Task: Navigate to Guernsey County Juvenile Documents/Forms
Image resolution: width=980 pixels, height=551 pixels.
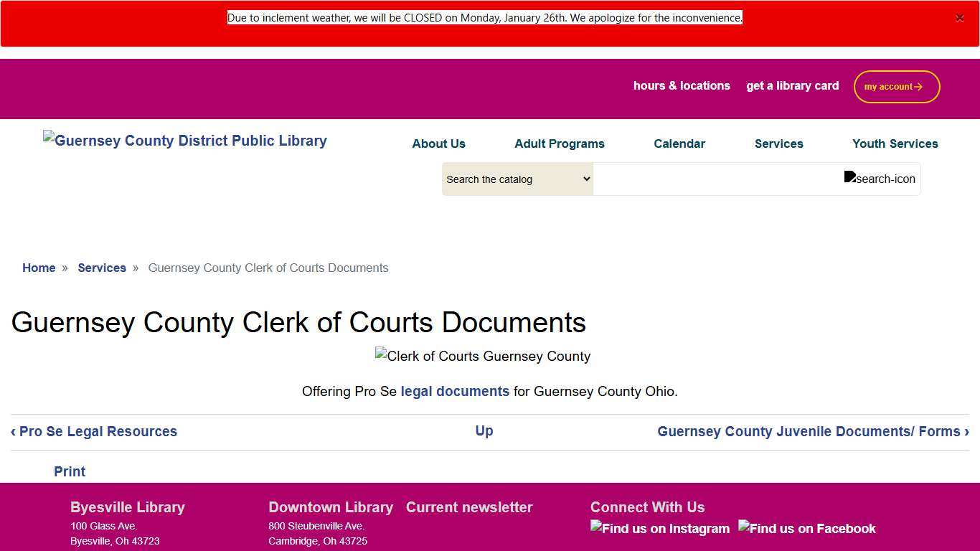Action: [x=813, y=431]
